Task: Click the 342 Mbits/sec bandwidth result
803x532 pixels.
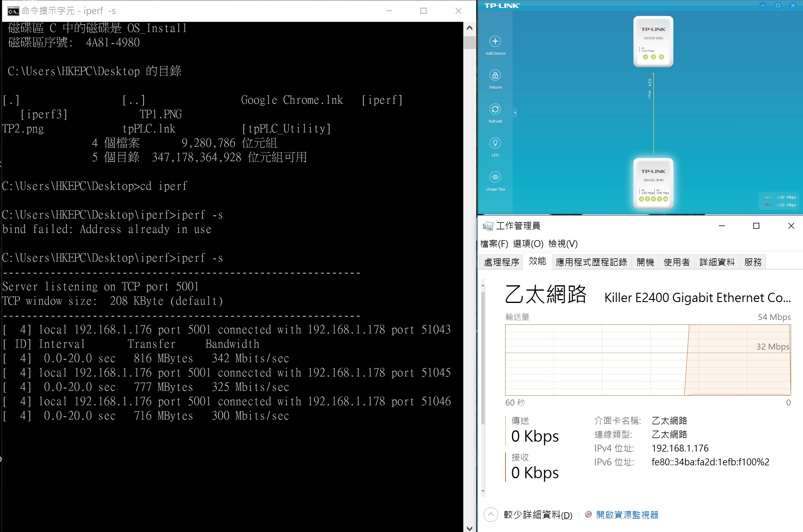Action: [x=250, y=358]
